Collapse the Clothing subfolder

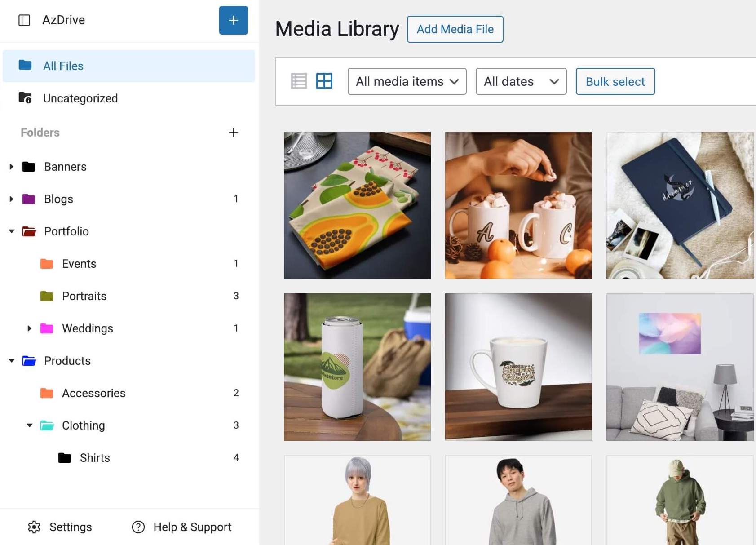click(x=30, y=425)
